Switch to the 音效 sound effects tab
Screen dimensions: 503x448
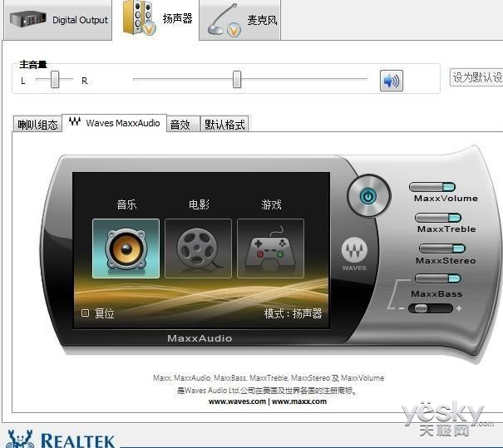click(183, 124)
